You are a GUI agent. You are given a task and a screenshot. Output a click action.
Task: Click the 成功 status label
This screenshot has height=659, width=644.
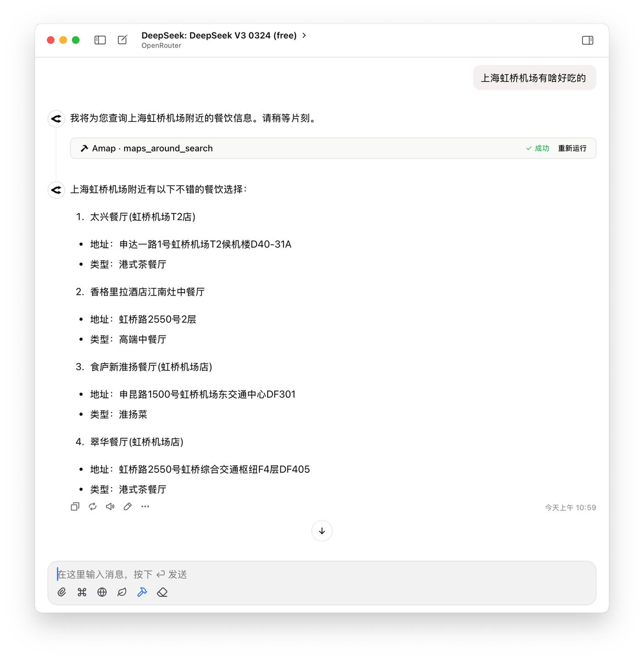point(537,148)
